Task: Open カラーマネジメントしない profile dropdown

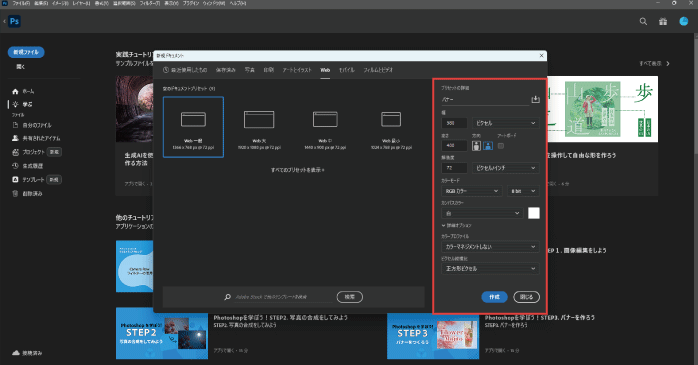Action: tap(490, 247)
